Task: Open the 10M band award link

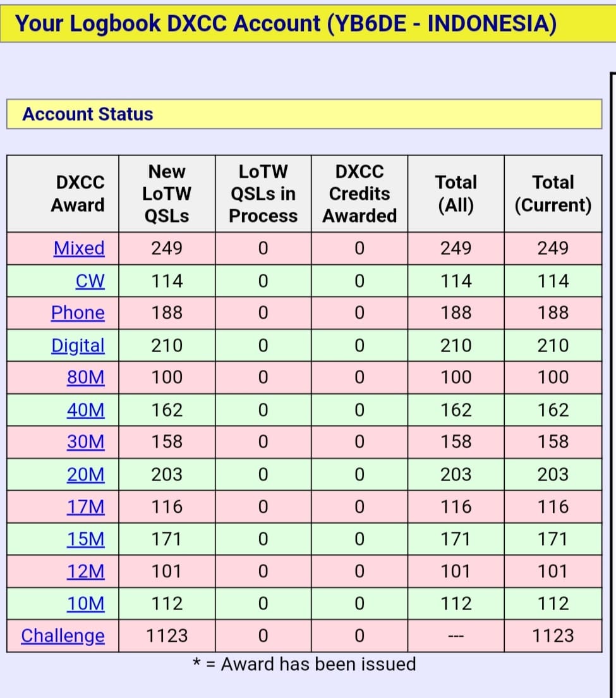Action: tap(86, 604)
